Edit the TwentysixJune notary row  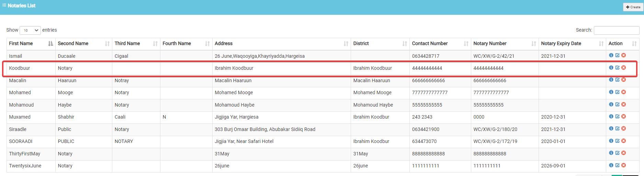(617, 165)
